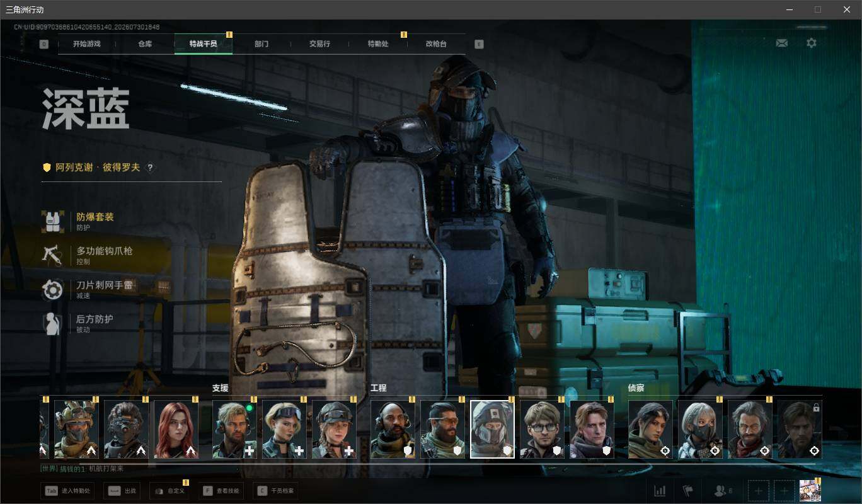Click the 侦察 class heading

pyautogui.click(x=636, y=388)
